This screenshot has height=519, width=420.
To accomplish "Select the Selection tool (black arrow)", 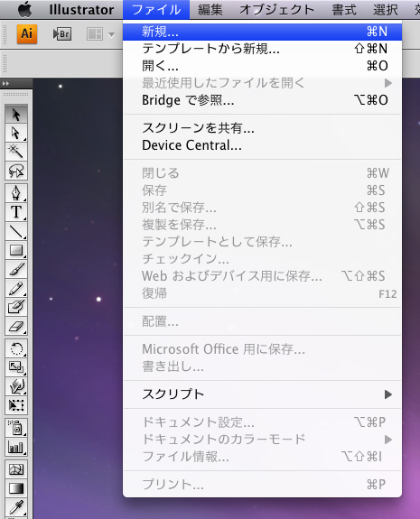I will coord(16,115).
